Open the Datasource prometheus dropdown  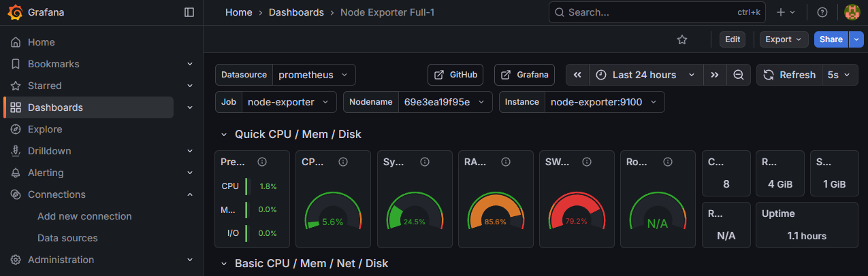[x=314, y=75]
